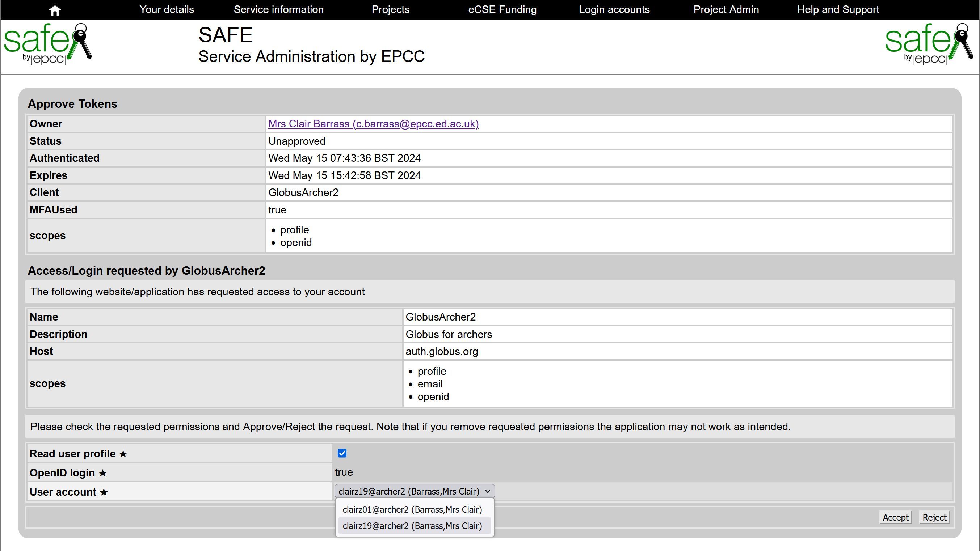Click the Name value GlobusArcher2 in the request table

441,317
